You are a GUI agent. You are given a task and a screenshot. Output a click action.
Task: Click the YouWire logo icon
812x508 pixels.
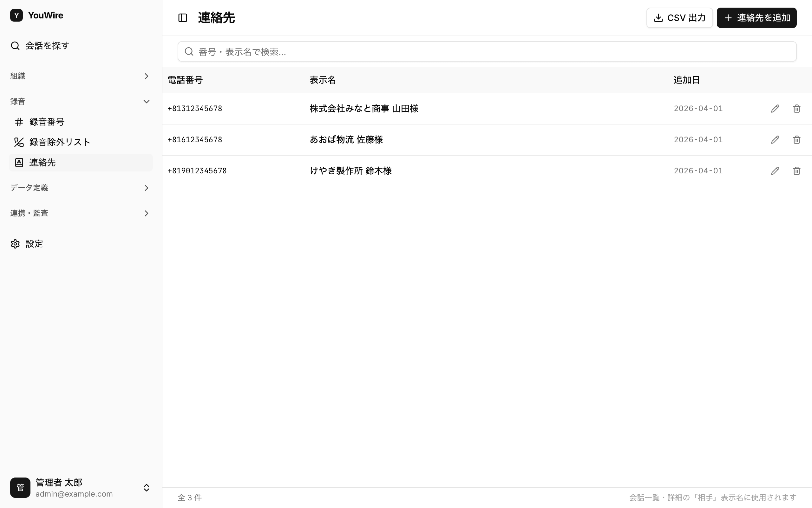coord(16,16)
